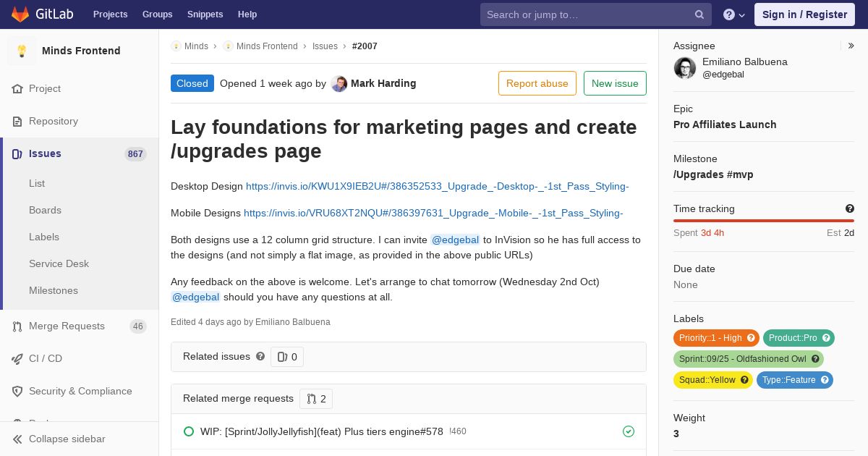The height and width of the screenshot is (456, 868).
Task: Click the Related merge requests count badge
Action: (x=316, y=399)
